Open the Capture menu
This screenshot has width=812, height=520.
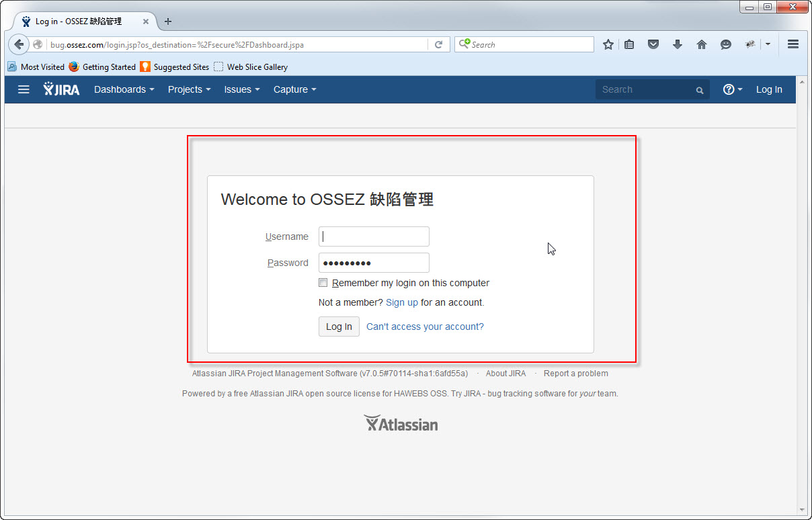click(x=295, y=89)
